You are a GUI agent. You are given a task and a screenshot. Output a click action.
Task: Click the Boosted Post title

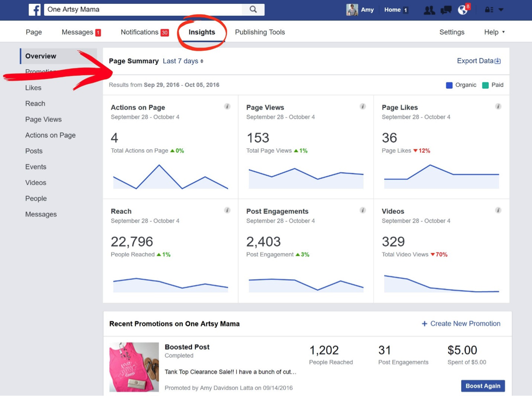(187, 347)
